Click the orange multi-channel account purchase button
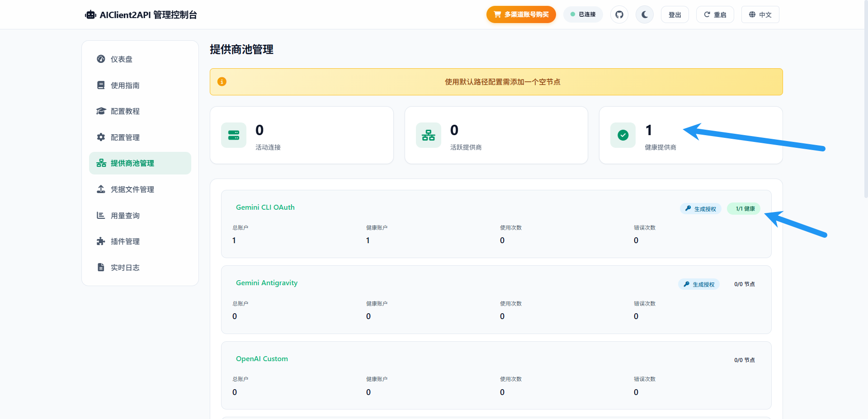Viewport: 868px width, 419px height. 521,14
